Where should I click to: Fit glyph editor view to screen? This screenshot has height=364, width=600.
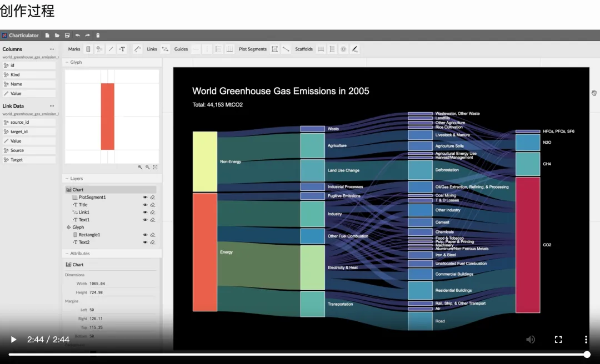click(x=155, y=167)
